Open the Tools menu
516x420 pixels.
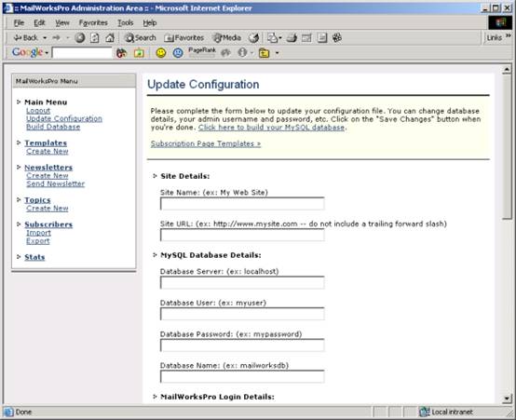(x=126, y=22)
